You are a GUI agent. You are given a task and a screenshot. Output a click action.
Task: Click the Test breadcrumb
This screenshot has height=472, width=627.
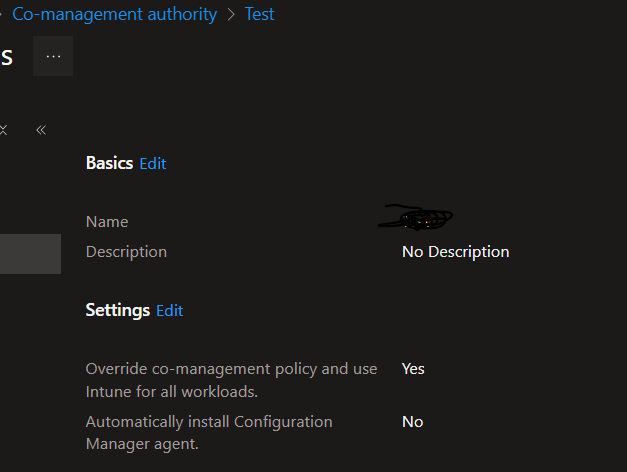(259, 14)
